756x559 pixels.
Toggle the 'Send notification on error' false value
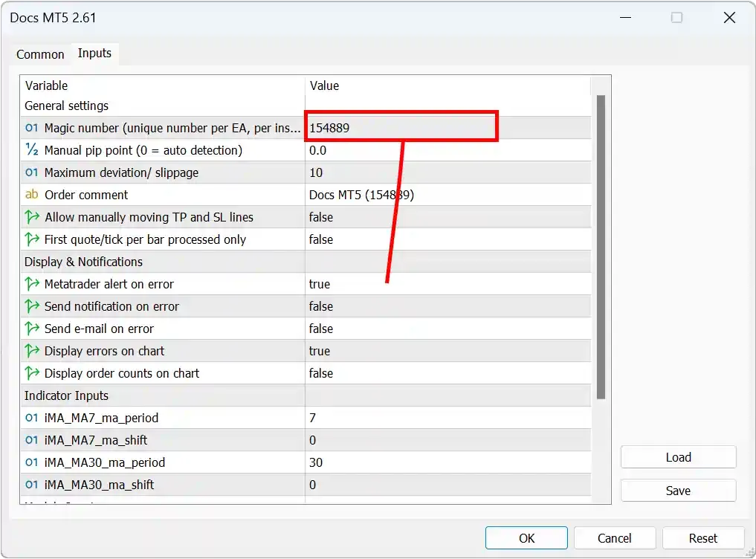point(446,306)
